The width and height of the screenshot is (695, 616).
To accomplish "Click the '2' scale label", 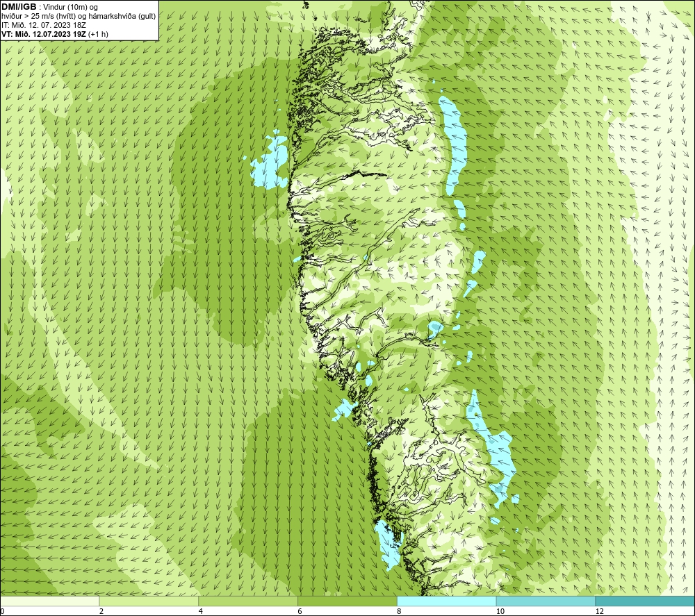I will click(x=101, y=612).
